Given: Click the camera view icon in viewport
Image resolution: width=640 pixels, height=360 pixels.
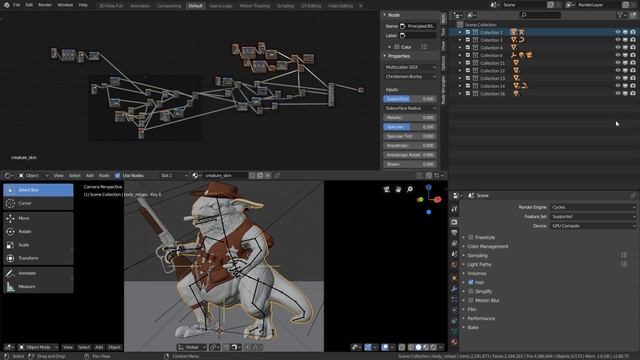Looking at the screenshot, I should (387, 189).
